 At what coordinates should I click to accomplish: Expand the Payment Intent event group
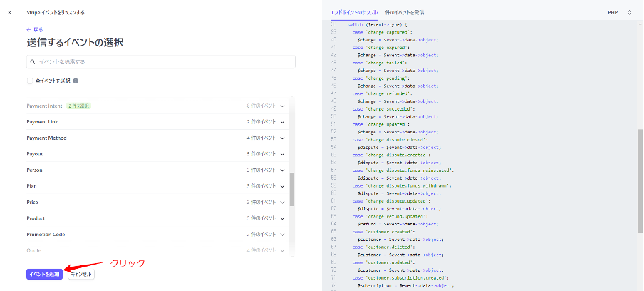(283, 106)
